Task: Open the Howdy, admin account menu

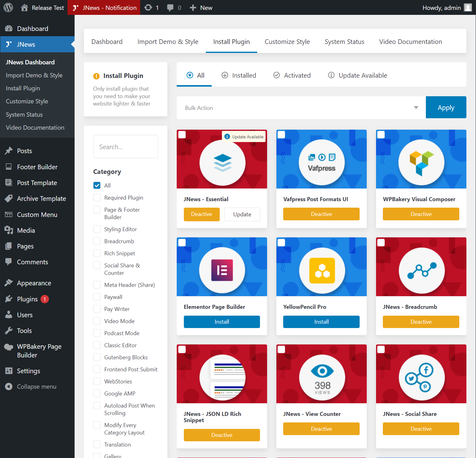Action: coord(446,8)
